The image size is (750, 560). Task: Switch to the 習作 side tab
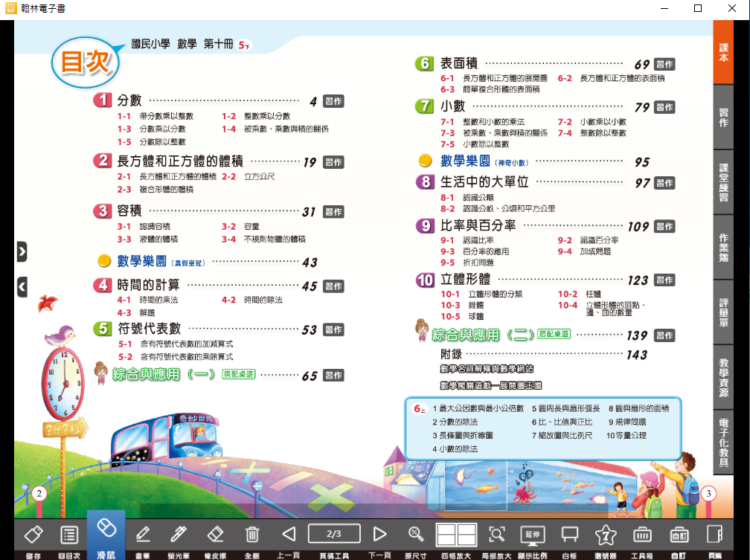724,117
